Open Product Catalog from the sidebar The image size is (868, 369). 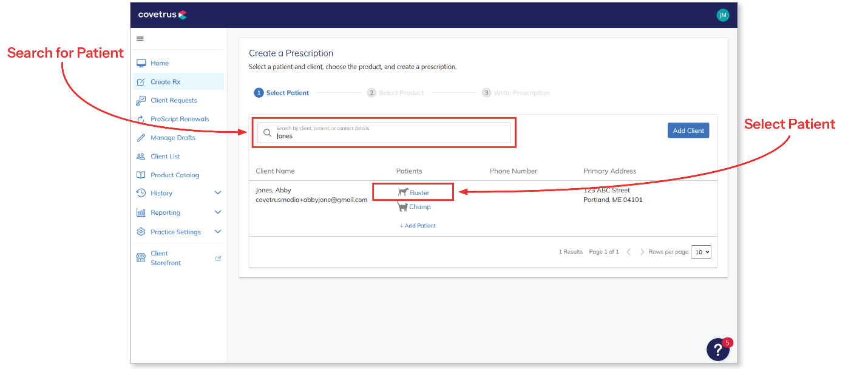[x=175, y=175]
